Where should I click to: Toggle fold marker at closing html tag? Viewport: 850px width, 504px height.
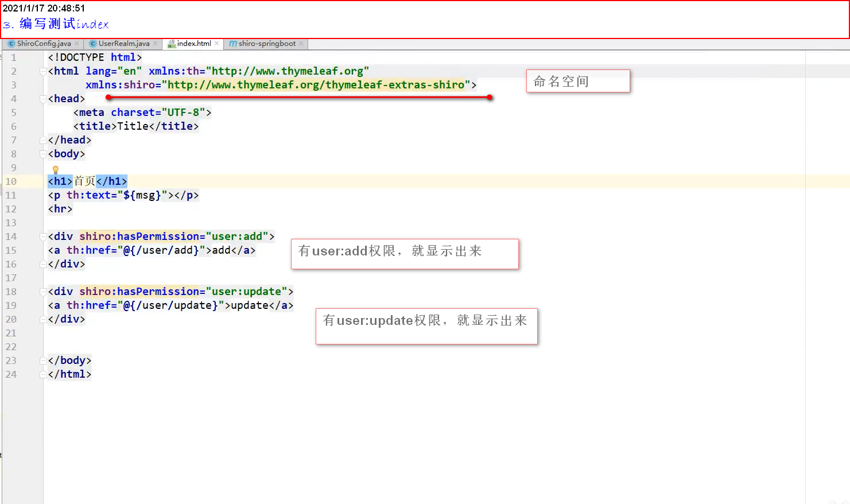point(43,374)
